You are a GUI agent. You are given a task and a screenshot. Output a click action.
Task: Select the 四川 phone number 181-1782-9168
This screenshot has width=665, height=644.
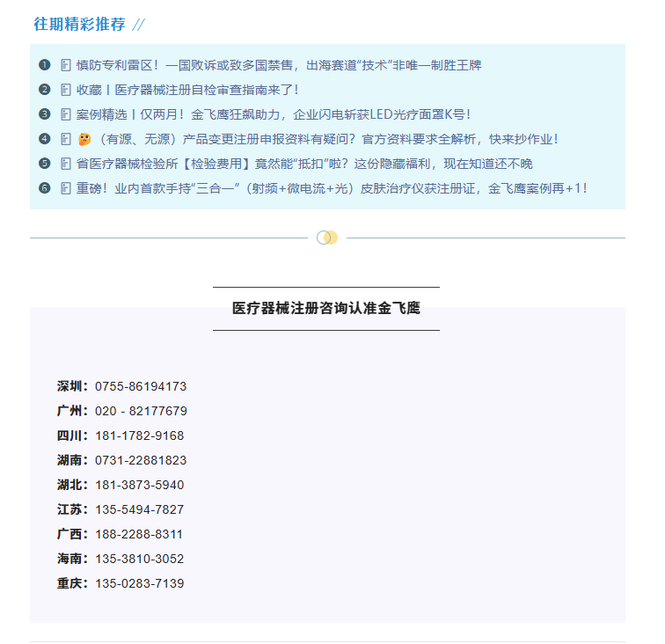[139, 435]
